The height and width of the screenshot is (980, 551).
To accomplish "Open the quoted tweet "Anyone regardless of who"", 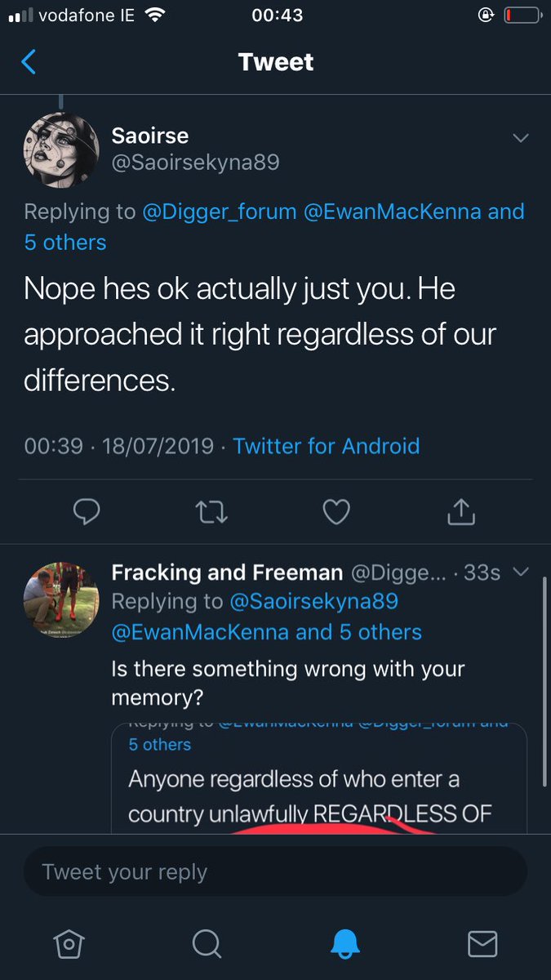I will (x=319, y=778).
